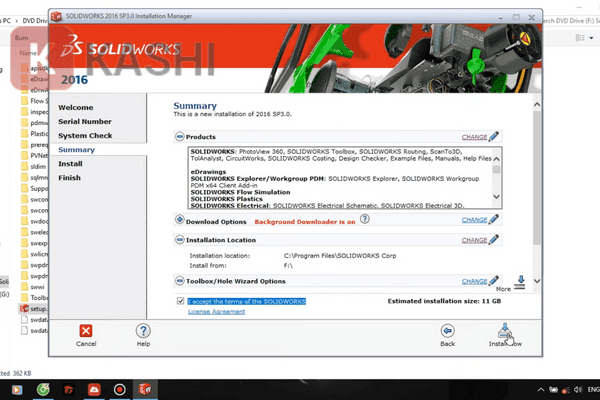Click the More label
Screen dimensions: 600x400
(503, 289)
